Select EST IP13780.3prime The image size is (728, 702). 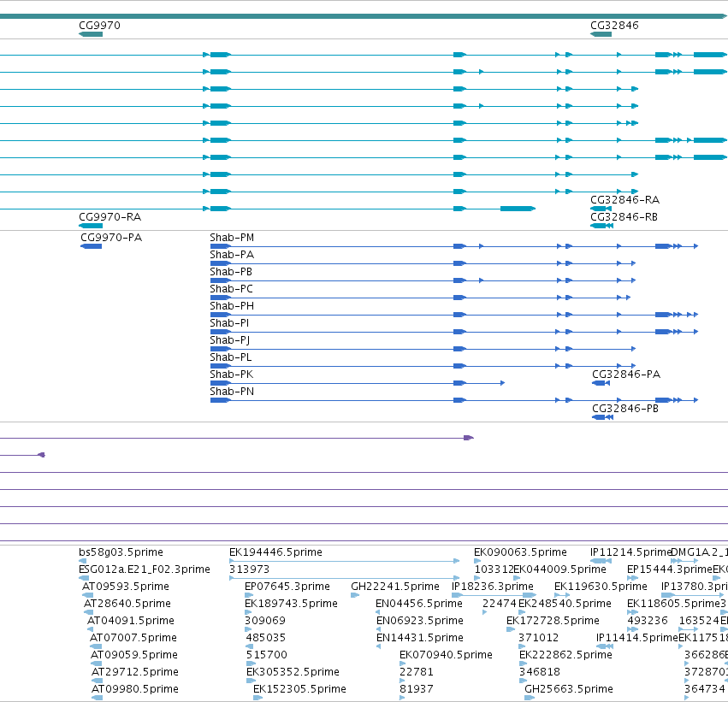point(695,587)
